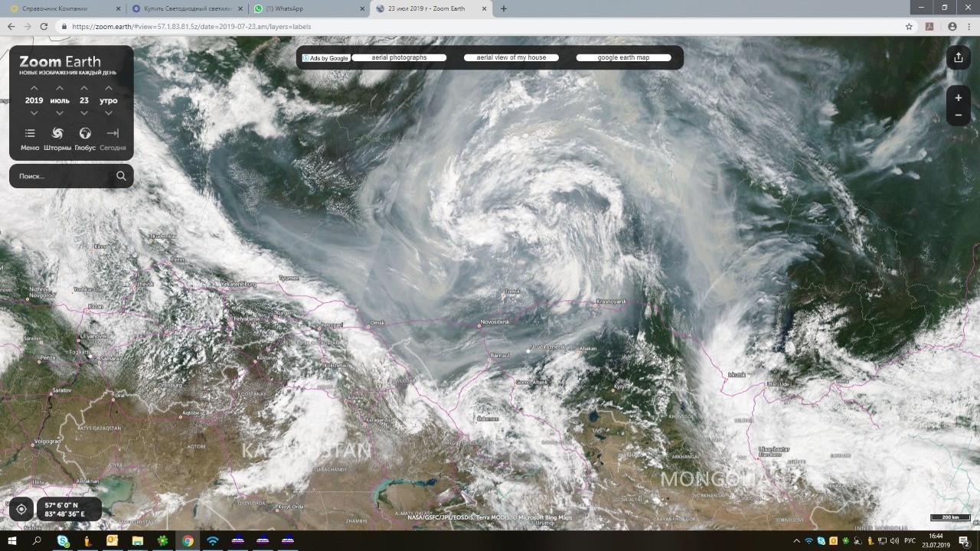
Task: Switch to the Купить Светодиодный tab
Action: coord(187,8)
